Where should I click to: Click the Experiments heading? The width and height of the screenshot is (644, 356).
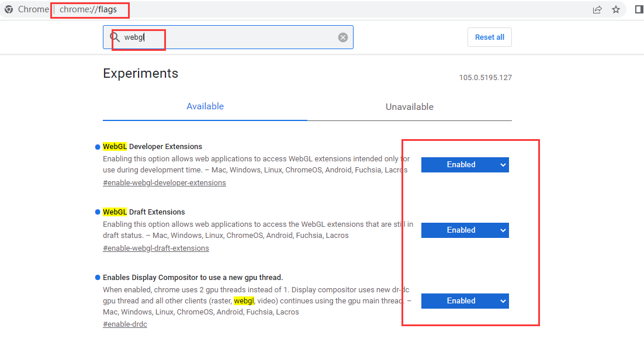coord(140,74)
